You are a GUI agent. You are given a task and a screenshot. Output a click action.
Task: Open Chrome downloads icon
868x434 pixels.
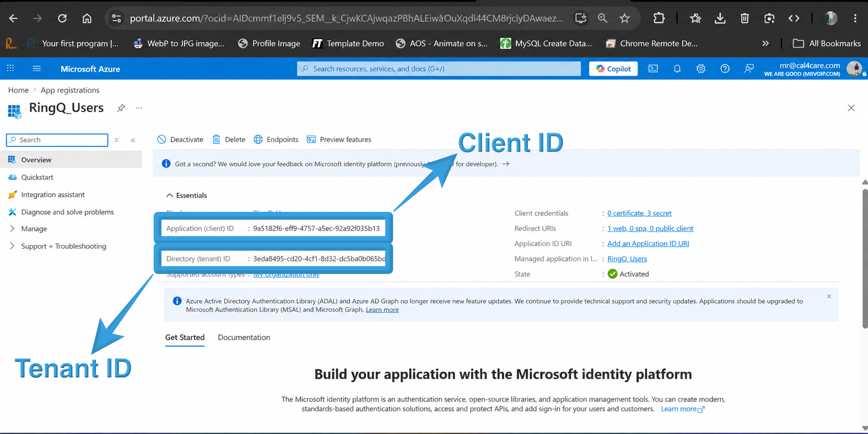tap(720, 19)
